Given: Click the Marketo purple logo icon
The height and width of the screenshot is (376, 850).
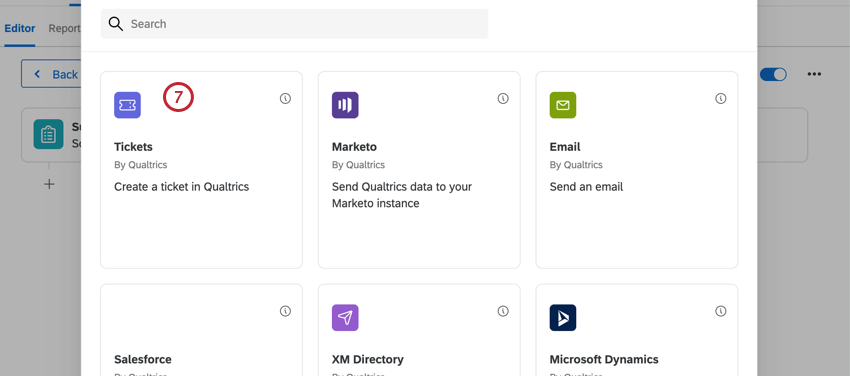Looking at the screenshot, I should point(345,105).
